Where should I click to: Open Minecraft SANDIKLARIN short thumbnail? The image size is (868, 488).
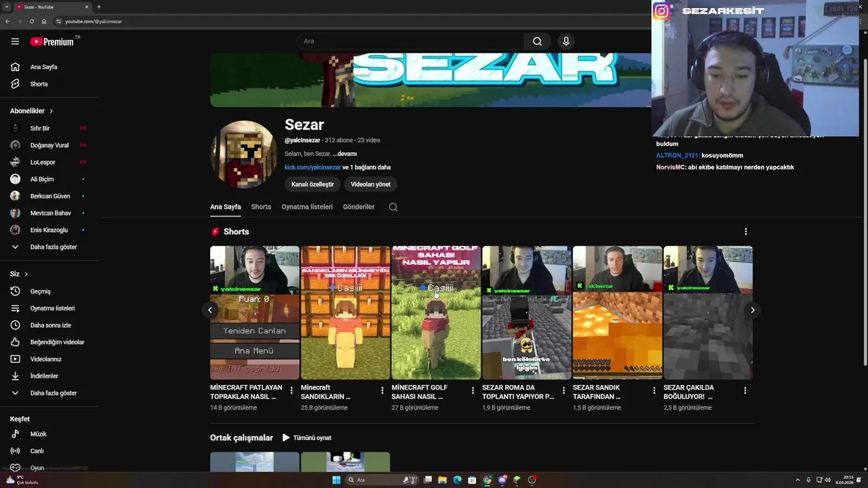point(345,312)
